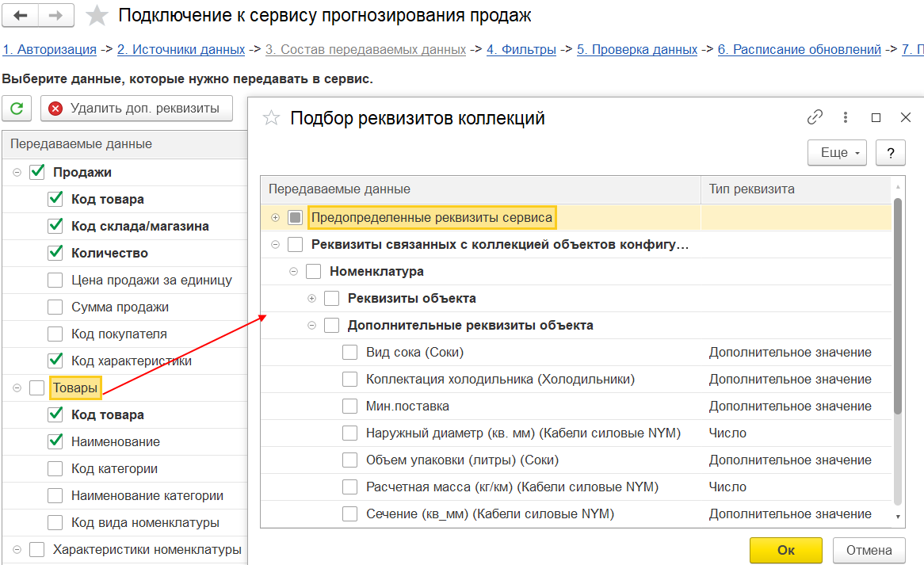Open step 2. Источники данных
The height and width of the screenshot is (565, 924).
(x=181, y=49)
